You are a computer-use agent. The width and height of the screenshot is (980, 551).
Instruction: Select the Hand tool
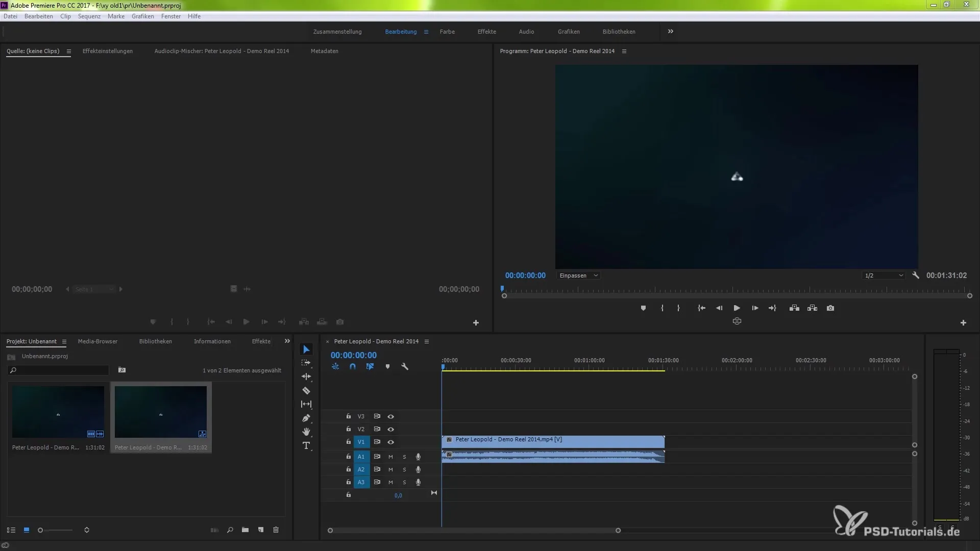coord(306,432)
